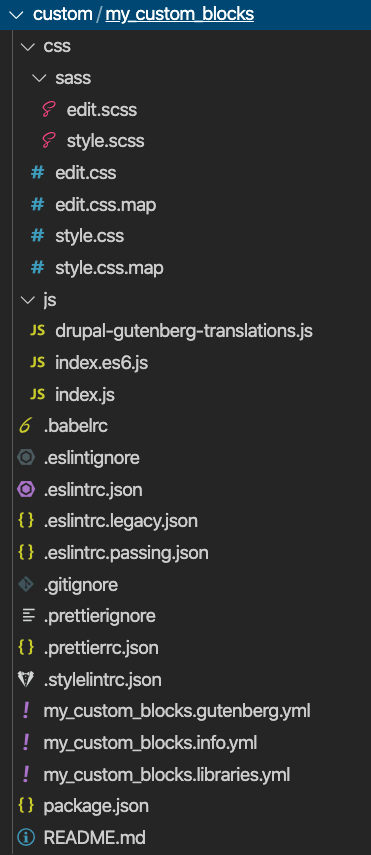The height and width of the screenshot is (855, 371).
Task: Click the YAML exclamation icon for my_custom_blocks.info.yml
Action: tap(26, 743)
